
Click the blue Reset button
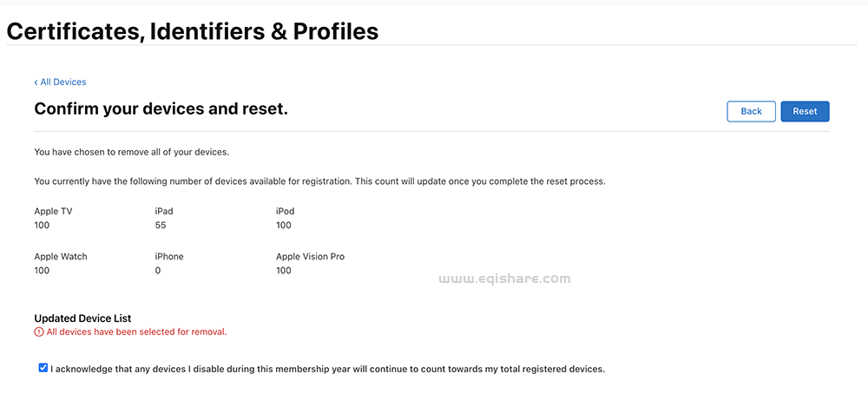(x=805, y=111)
